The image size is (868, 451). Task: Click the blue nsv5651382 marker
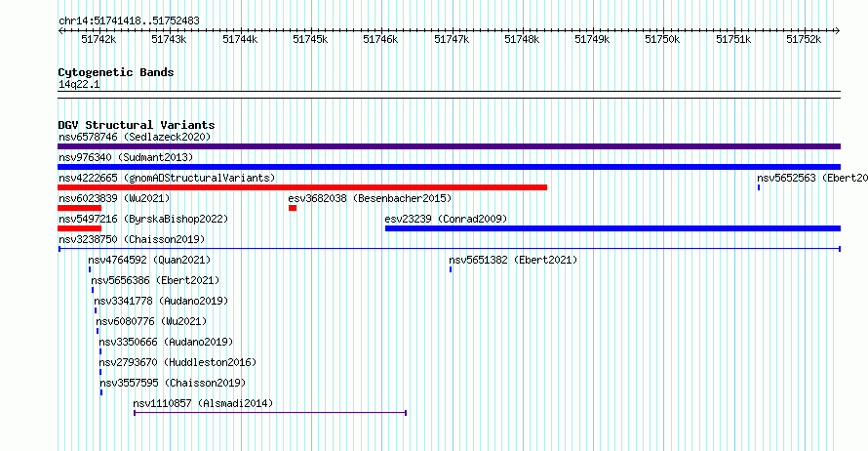(x=451, y=269)
